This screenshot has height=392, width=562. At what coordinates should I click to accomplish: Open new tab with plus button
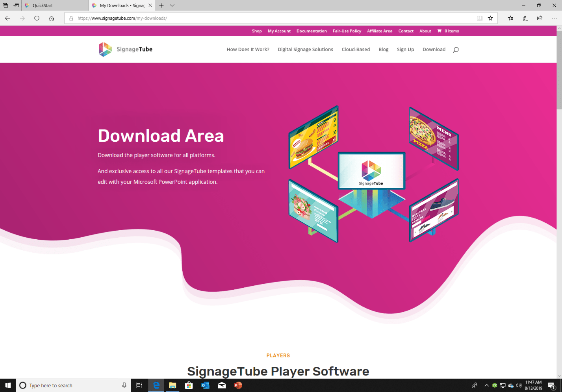(x=161, y=6)
